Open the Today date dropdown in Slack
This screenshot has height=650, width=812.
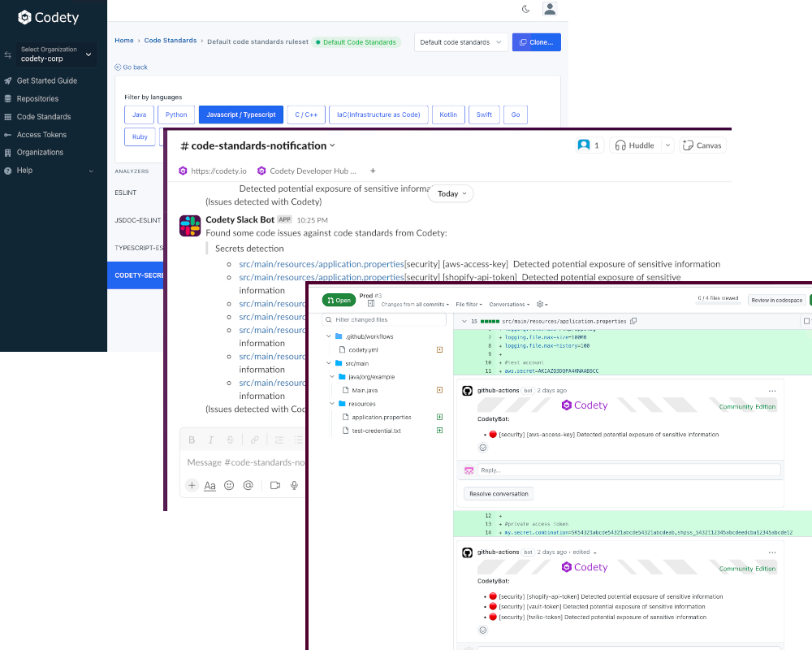click(451, 194)
